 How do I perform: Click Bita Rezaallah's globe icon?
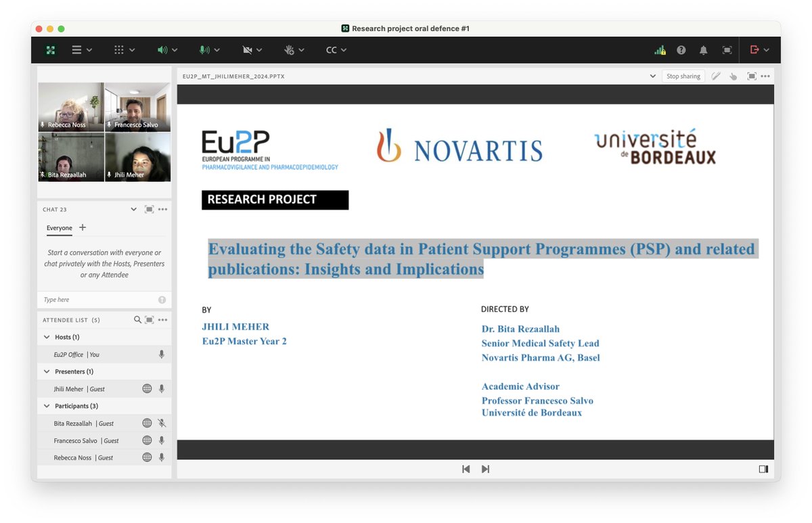click(147, 424)
